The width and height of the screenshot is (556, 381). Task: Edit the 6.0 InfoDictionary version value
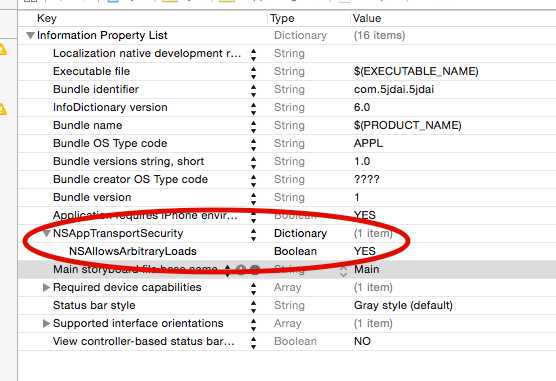(362, 107)
